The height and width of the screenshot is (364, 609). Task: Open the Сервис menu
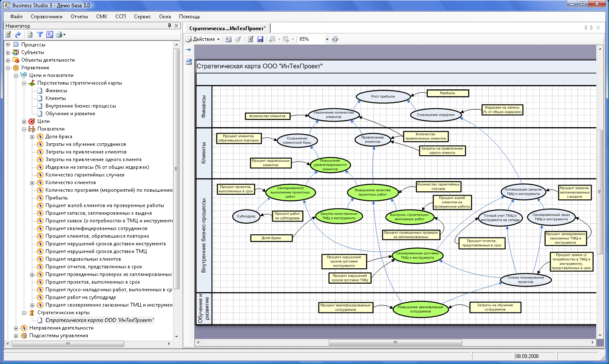point(142,17)
